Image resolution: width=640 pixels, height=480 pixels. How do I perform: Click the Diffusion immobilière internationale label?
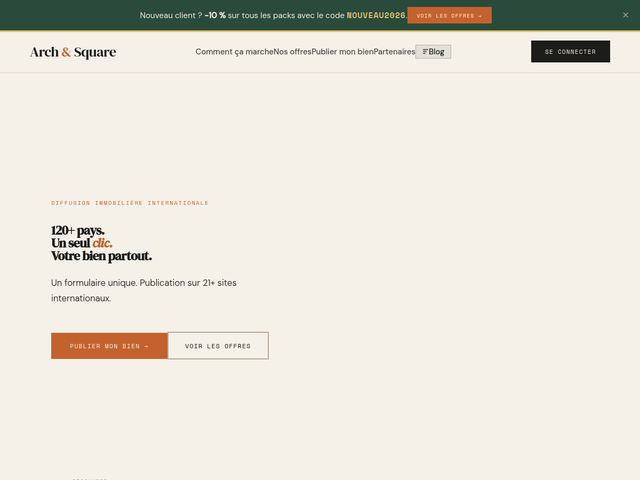point(130,203)
